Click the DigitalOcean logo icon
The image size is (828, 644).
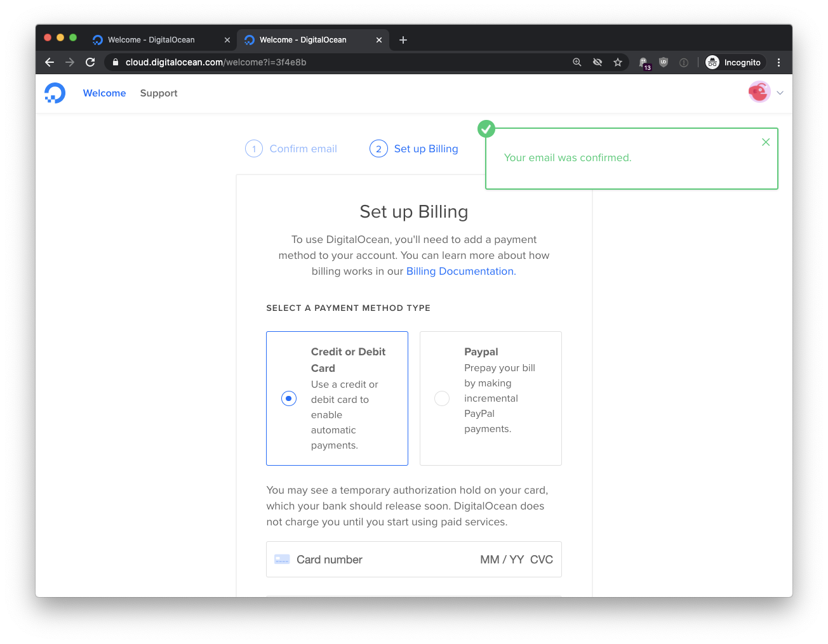pyautogui.click(x=55, y=93)
